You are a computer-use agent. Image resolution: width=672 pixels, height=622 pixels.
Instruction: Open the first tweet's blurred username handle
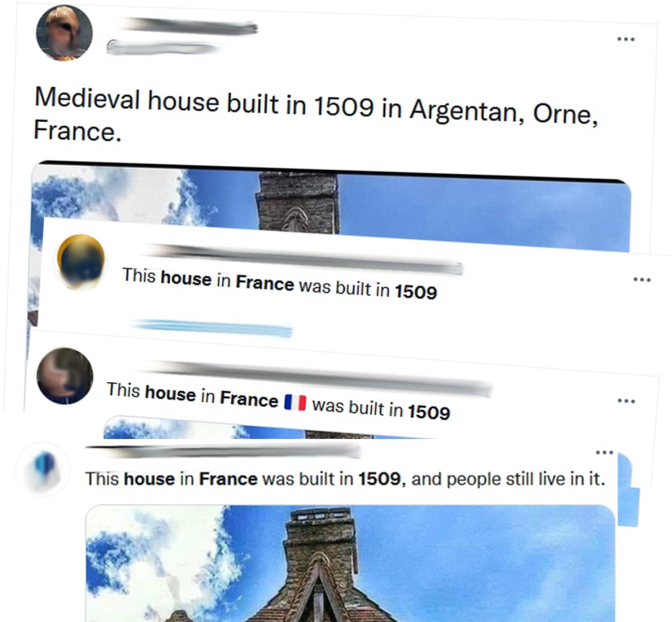point(162,47)
